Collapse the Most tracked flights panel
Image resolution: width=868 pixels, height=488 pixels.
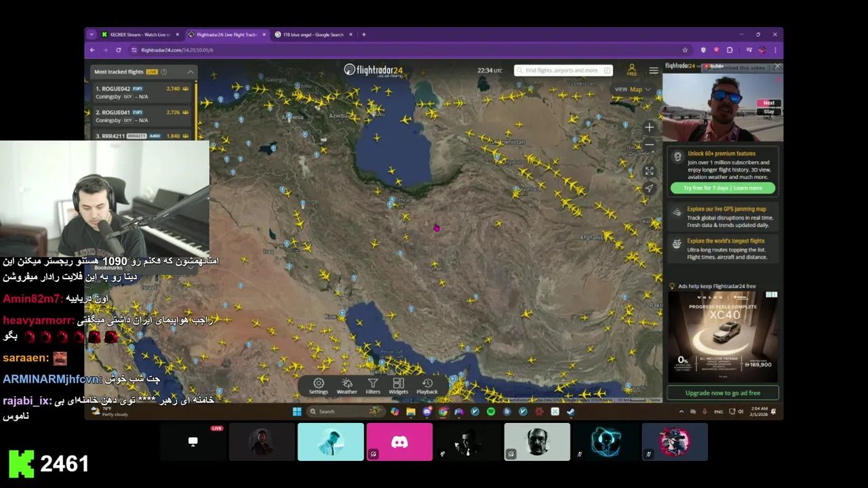coord(190,72)
